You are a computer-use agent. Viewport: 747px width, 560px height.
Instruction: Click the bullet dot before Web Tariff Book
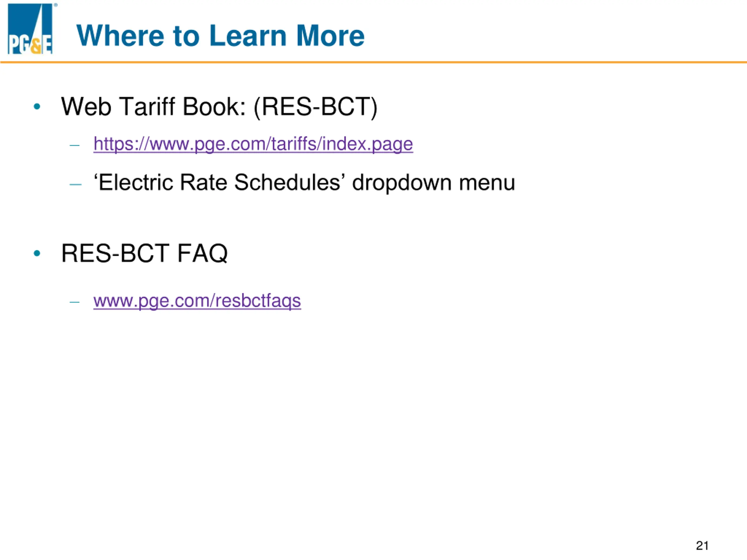37,107
